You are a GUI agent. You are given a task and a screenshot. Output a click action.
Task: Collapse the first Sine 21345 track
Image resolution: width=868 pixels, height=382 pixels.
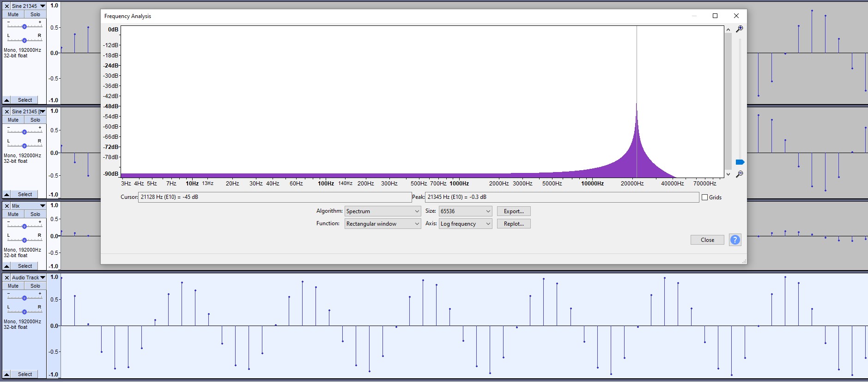click(6, 100)
